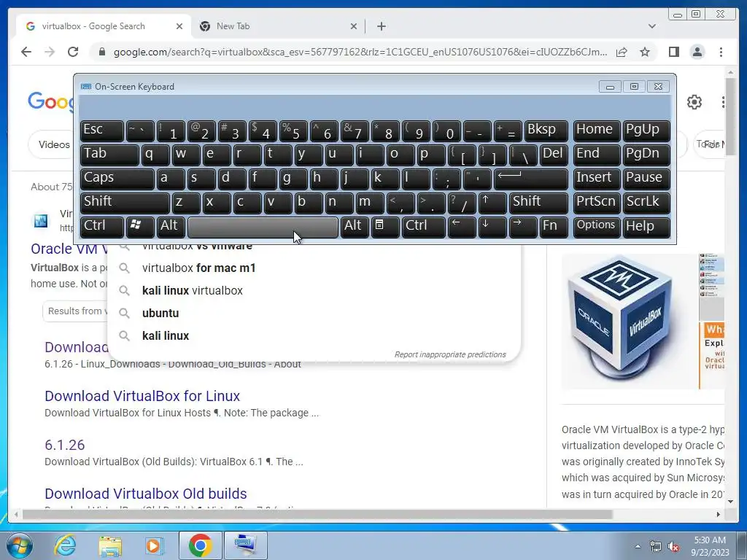Tap the down arrow key on keyboard
Screen dimensions: 747x560
coord(492,227)
